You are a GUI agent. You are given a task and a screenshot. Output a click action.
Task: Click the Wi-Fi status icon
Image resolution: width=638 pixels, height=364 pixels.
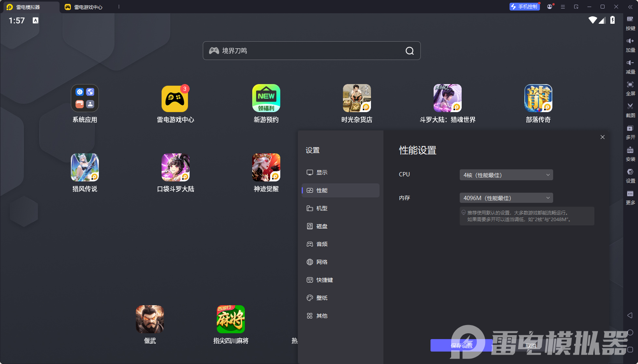pos(593,20)
